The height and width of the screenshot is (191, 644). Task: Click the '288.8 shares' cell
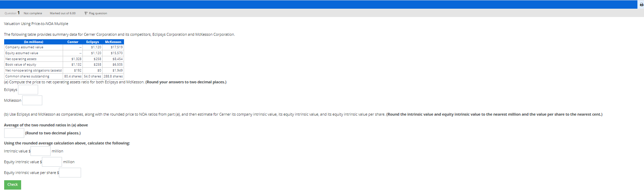[x=113, y=76]
